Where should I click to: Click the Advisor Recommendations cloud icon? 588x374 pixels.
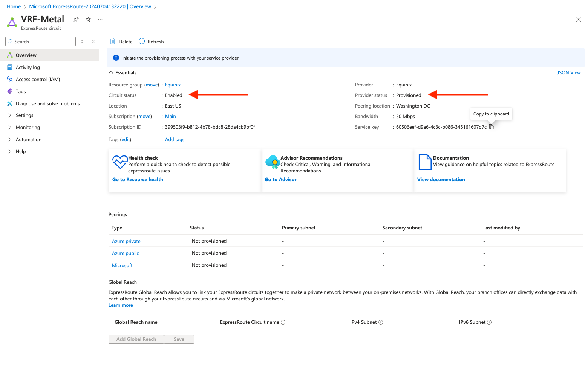[x=273, y=162]
